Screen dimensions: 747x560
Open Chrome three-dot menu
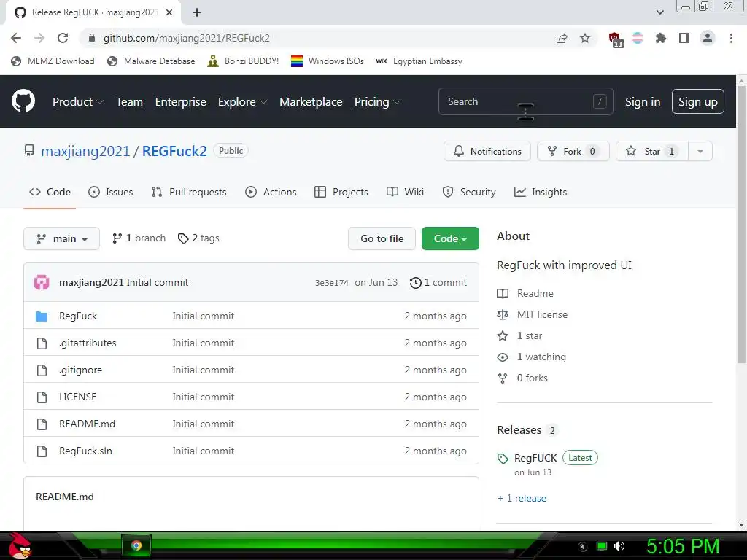[731, 38]
